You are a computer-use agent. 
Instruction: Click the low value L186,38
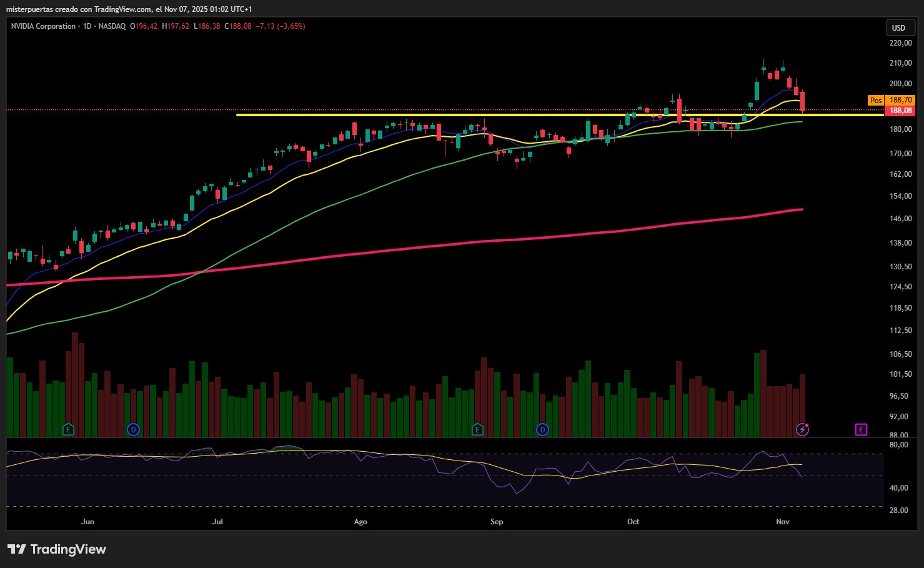tap(207, 26)
